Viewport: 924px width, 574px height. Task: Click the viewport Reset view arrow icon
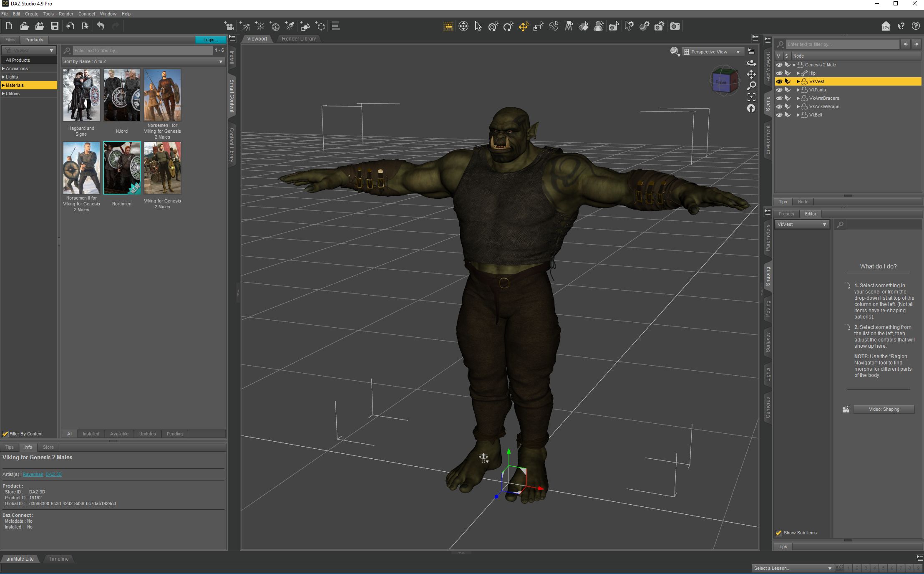click(751, 109)
